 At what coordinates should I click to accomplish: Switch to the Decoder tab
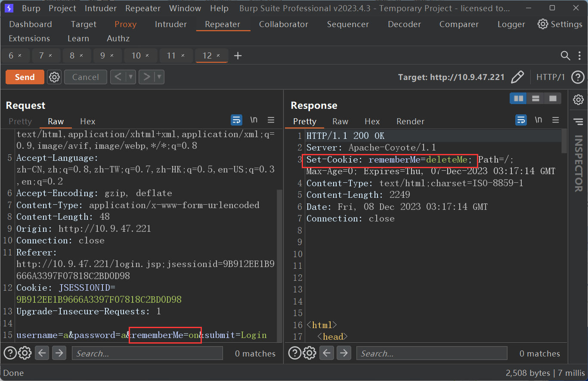[404, 24]
